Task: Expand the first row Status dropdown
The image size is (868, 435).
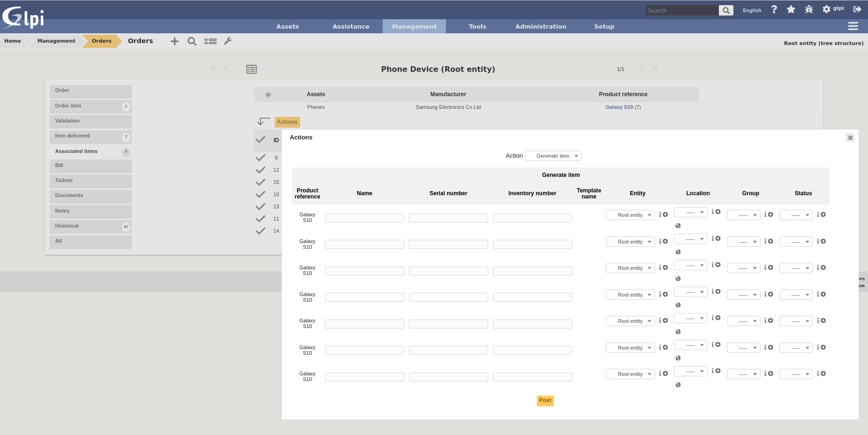Action: pos(796,215)
